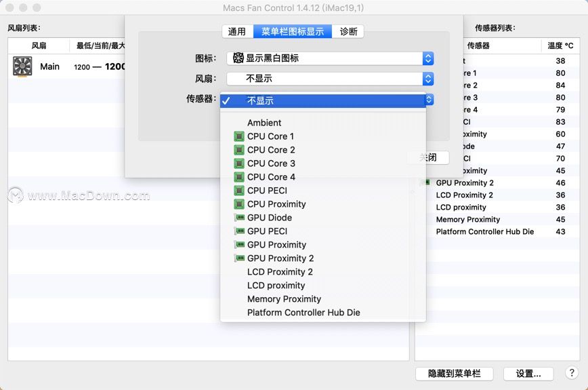Click the GPU Diode card icon in menu

239,217
